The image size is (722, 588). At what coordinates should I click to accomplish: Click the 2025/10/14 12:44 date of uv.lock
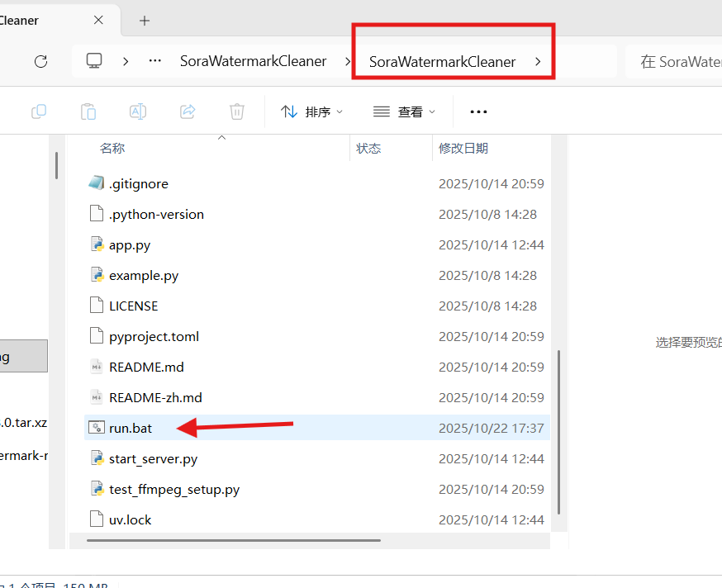(x=492, y=519)
